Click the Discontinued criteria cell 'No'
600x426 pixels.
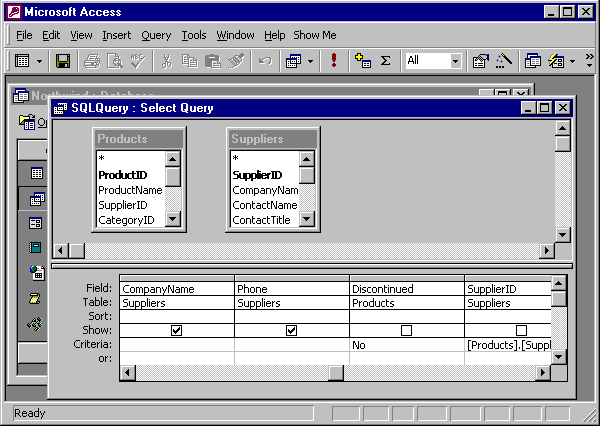pyautogui.click(x=407, y=345)
